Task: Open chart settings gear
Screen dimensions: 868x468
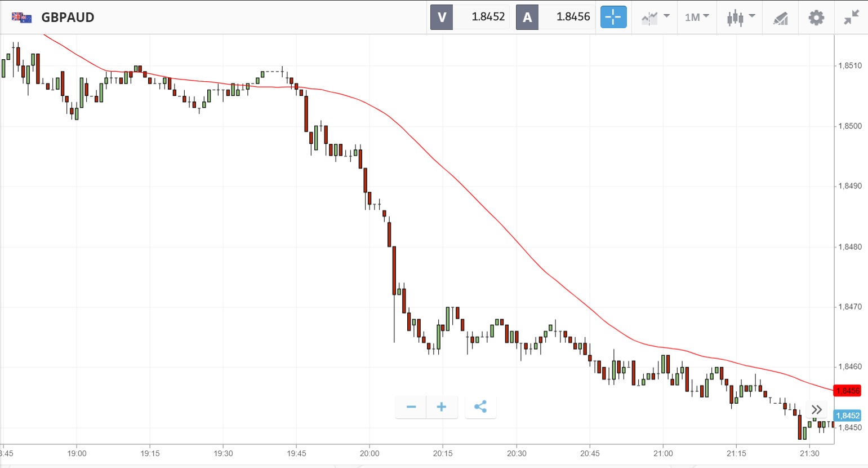Action: (816, 17)
